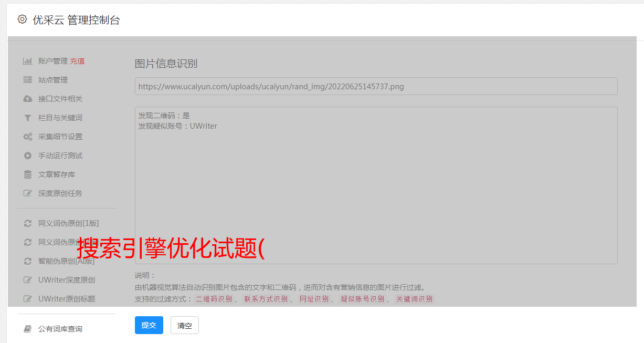
Task: Click the edit icon for UWriter原创标题
Action: (28, 299)
